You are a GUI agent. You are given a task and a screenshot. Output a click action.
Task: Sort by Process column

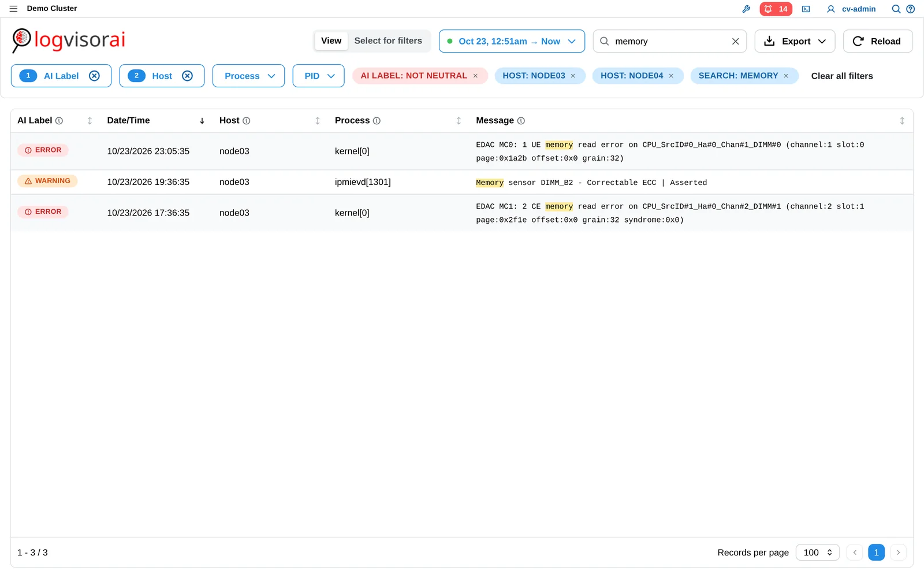coord(459,121)
